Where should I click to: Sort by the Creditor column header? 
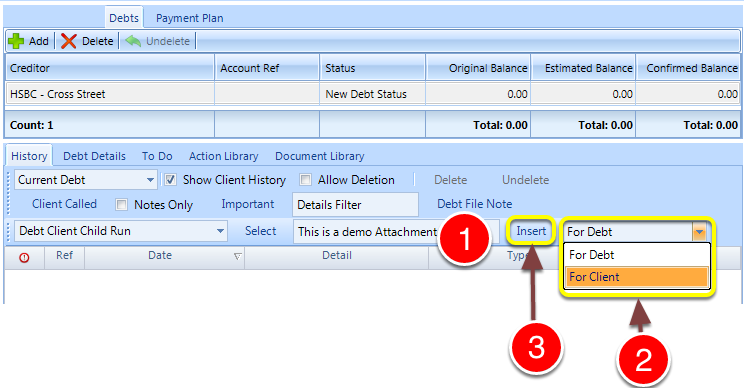[110, 68]
